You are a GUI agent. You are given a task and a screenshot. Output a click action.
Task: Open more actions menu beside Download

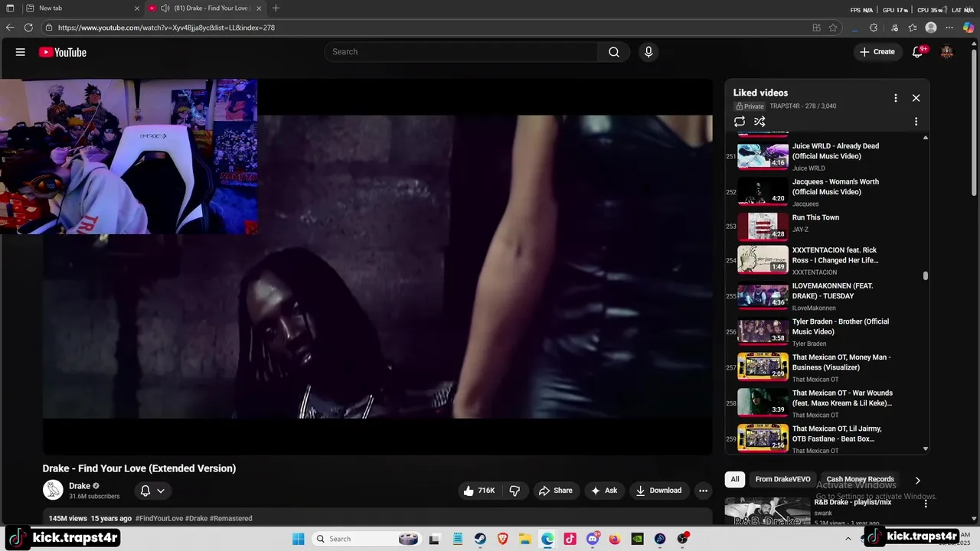click(x=703, y=491)
